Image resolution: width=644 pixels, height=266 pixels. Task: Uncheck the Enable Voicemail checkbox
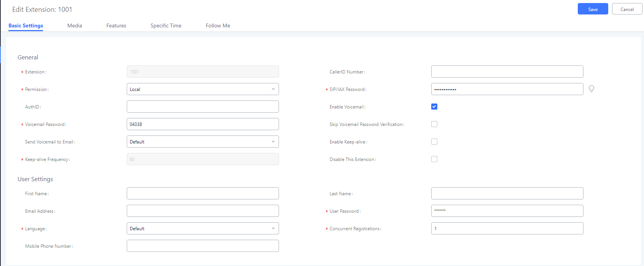pos(434,107)
